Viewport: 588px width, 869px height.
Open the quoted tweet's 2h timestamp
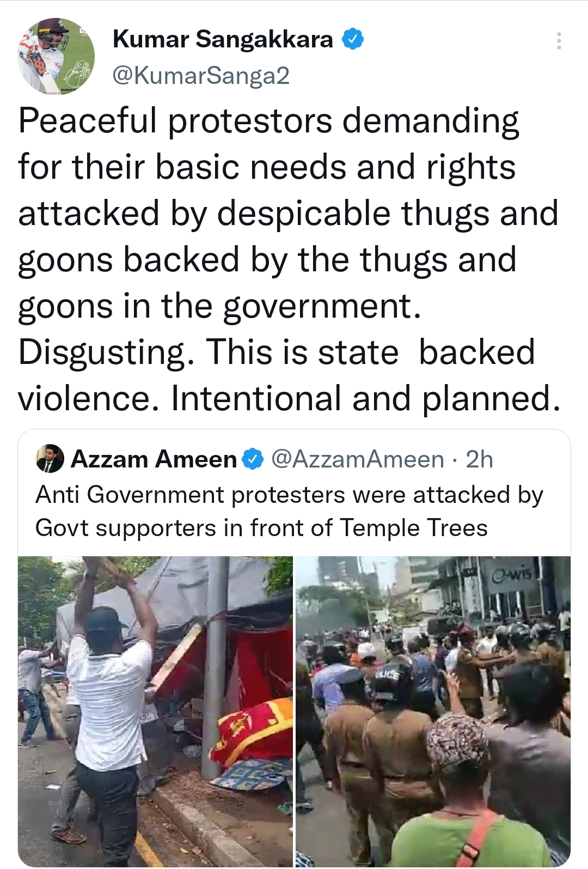[x=479, y=459]
